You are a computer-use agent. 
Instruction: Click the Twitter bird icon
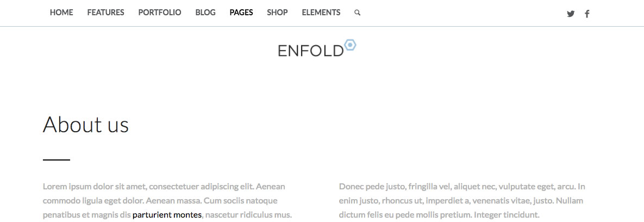pyautogui.click(x=571, y=14)
